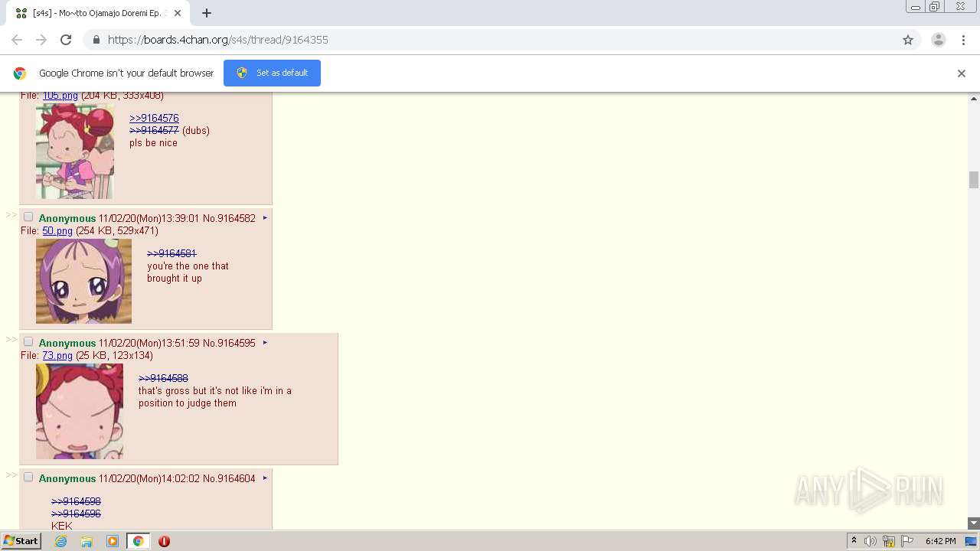The image size is (980, 551).
Task: Dismiss the default browser notification bar
Action: (x=962, y=73)
